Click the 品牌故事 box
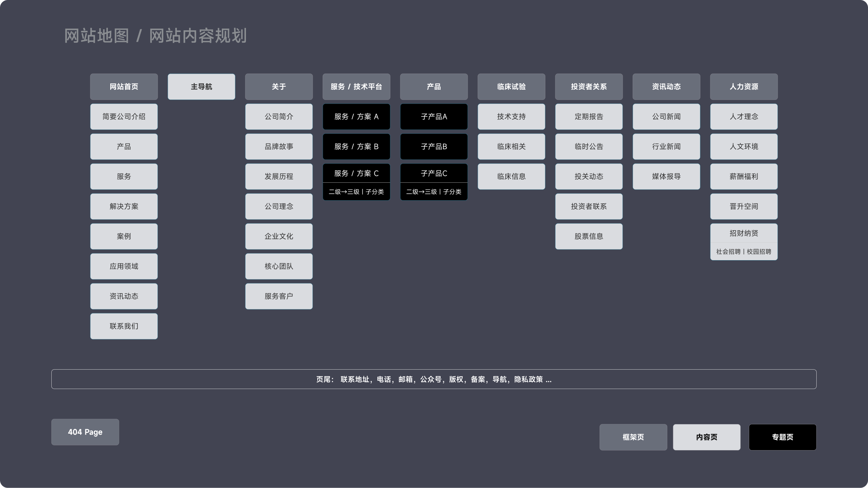The image size is (868, 488). (279, 147)
